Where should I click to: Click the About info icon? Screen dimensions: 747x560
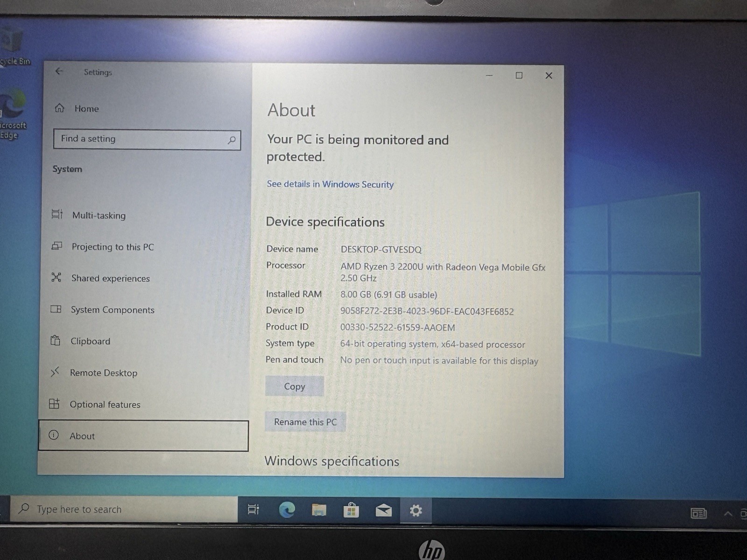54,435
